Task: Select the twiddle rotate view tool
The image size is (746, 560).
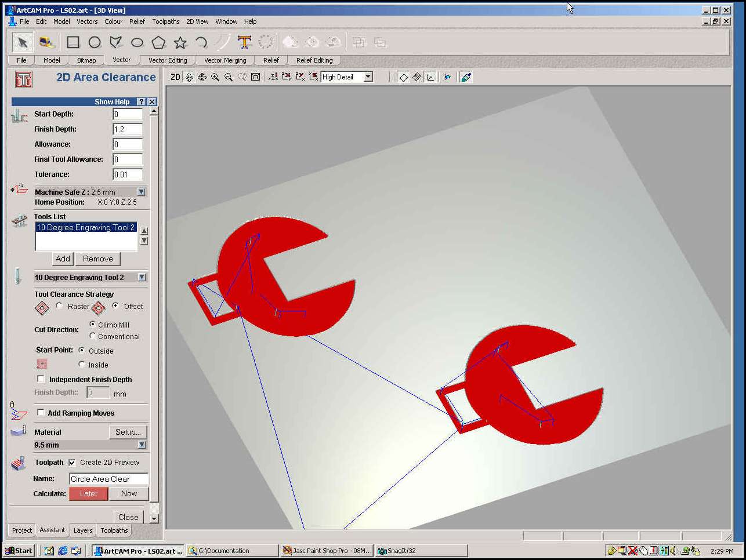Action: [x=189, y=77]
